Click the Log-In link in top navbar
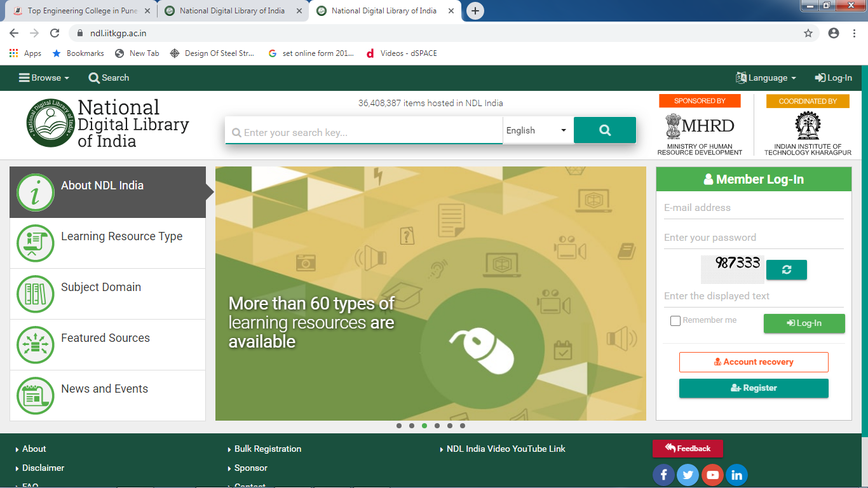Image resolution: width=868 pixels, height=488 pixels. pyautogui.click(x=834, y=78)
